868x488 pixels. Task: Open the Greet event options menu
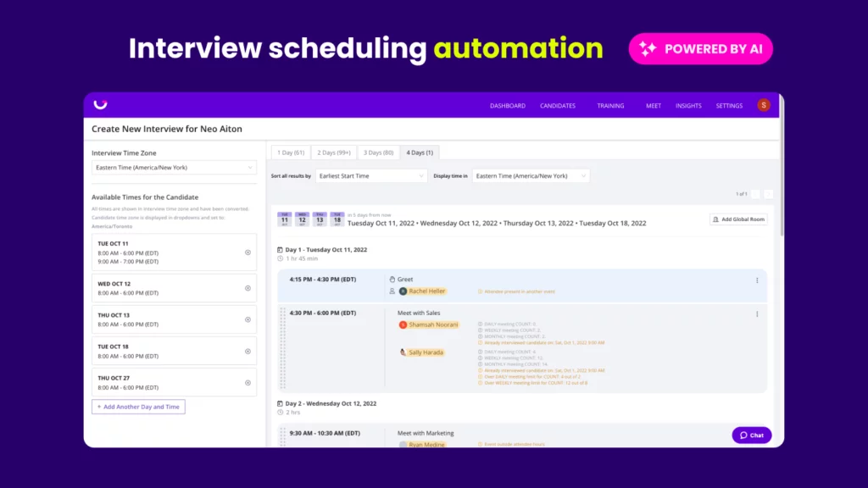757,280
